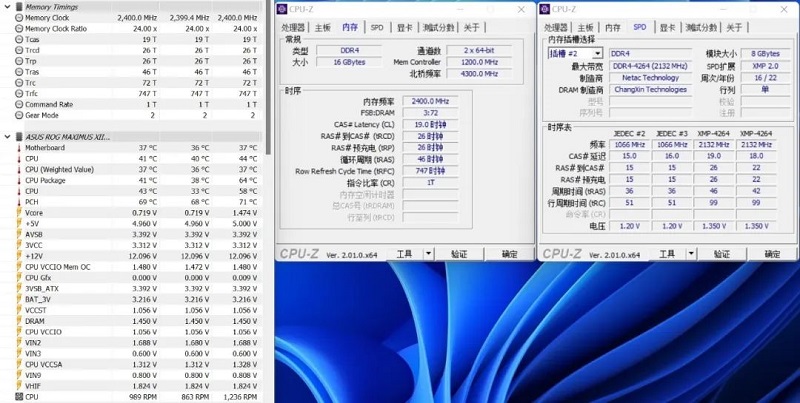Click the Netac Technology manufacturer field
The height and width of the screenshot is (403, 800).
(650, 78)
